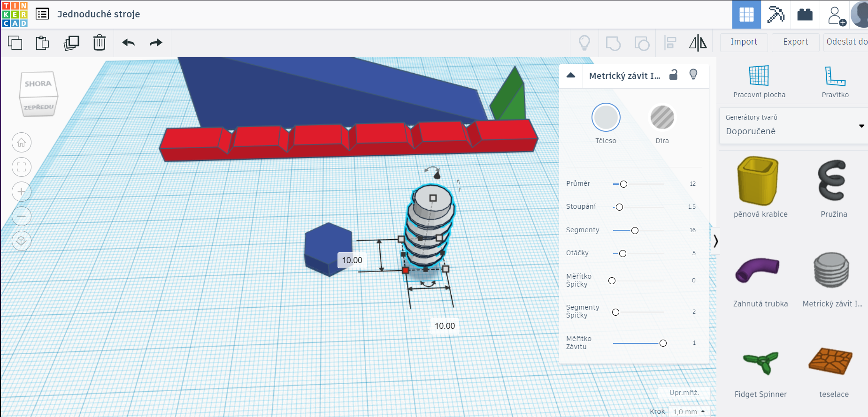Zoom out with the minus button
Viewport: 868px width, 417px height.
click(22, 216)
